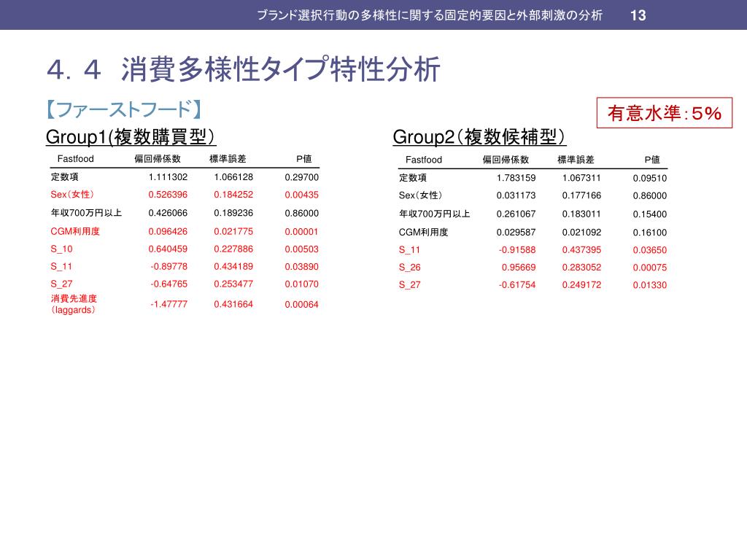Screen dimensions: 747x560
Task: Select the value 0.261067
Action: click(516, 214)
